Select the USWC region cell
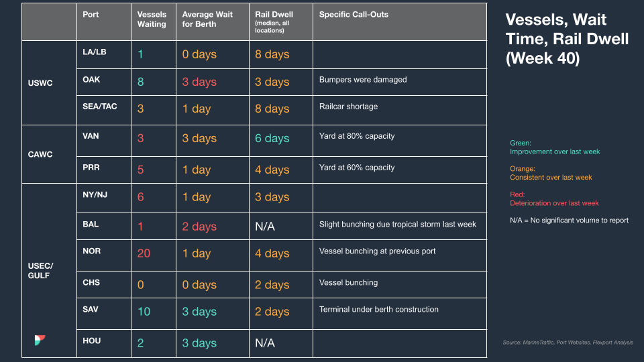Image resolution: width=644 pixels, height=362 pixels. [49, 83]
